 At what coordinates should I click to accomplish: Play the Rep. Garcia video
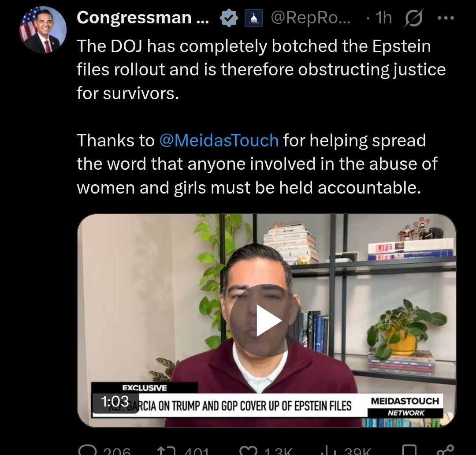tap(266, 321)
